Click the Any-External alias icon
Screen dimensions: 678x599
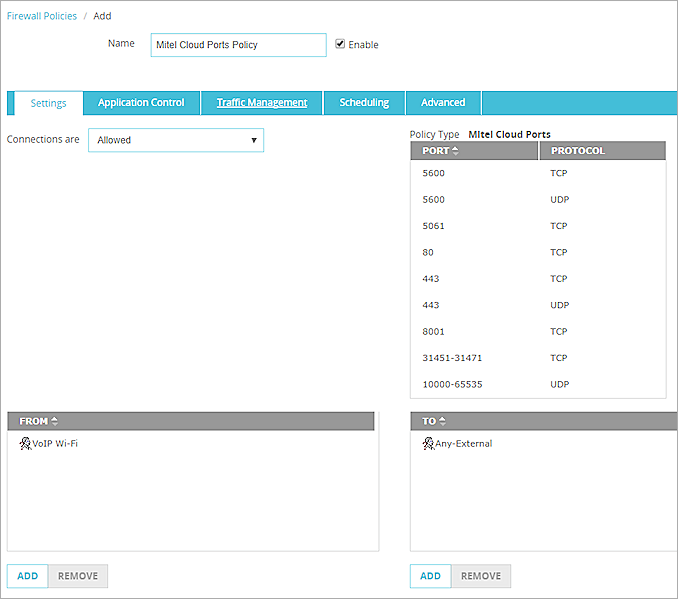pos(428,443)
